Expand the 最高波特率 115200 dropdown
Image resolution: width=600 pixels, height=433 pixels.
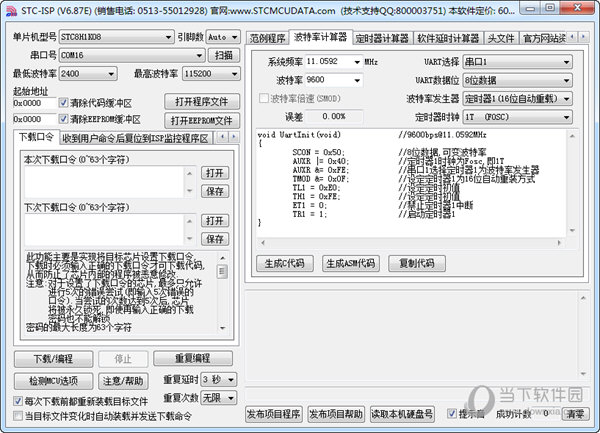(212, 74)
